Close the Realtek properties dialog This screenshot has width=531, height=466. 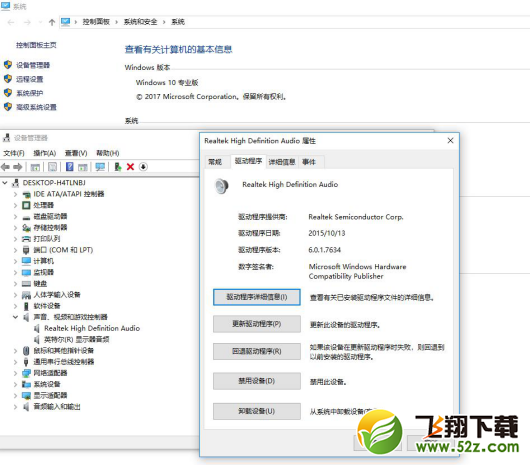(x=450, y=140)
